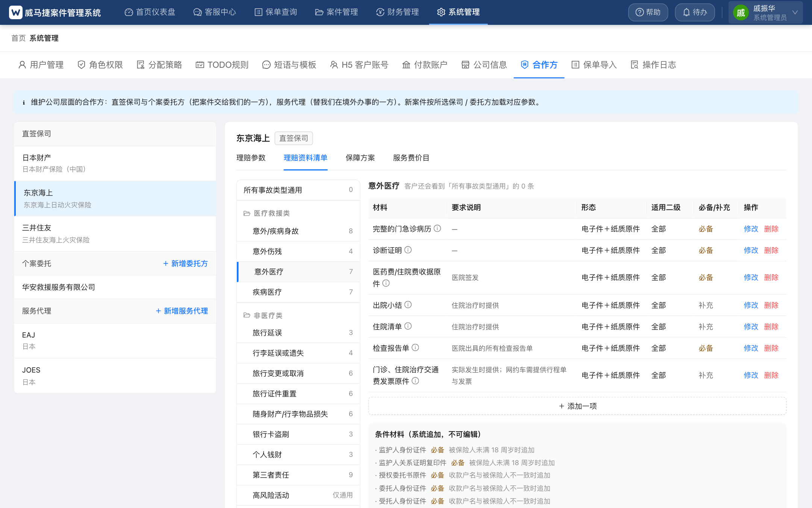The width and height of the screenshot is (812, 508).
Task: Click info icon beside 出院小结
Action: pos(408,305)
